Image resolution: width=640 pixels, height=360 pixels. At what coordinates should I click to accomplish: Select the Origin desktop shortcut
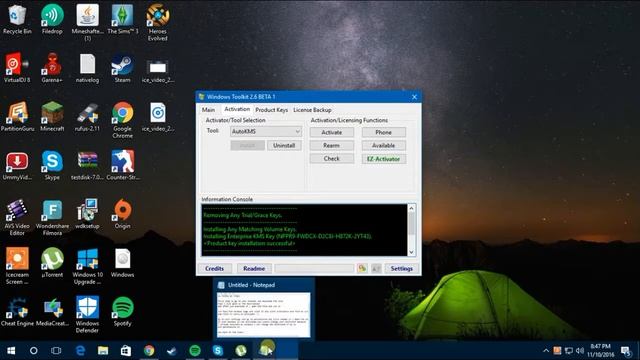click(122, 214)
